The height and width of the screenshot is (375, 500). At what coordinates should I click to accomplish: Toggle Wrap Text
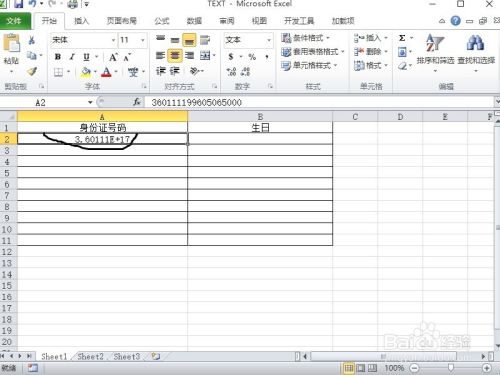(x=205, y=40)
